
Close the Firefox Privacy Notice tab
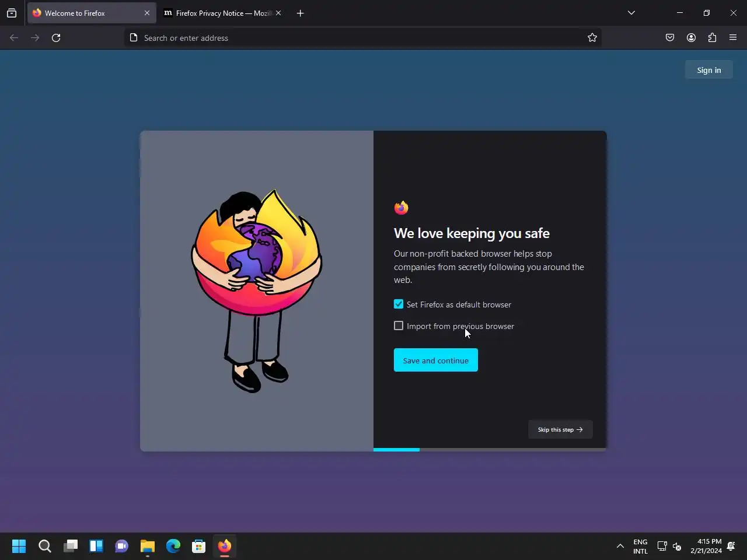coord(278,13)
